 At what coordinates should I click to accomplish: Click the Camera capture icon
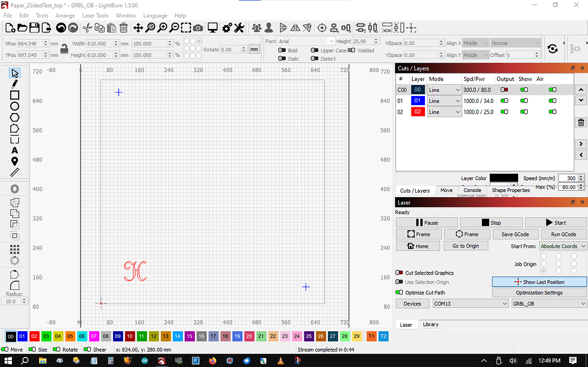point(198,28)
